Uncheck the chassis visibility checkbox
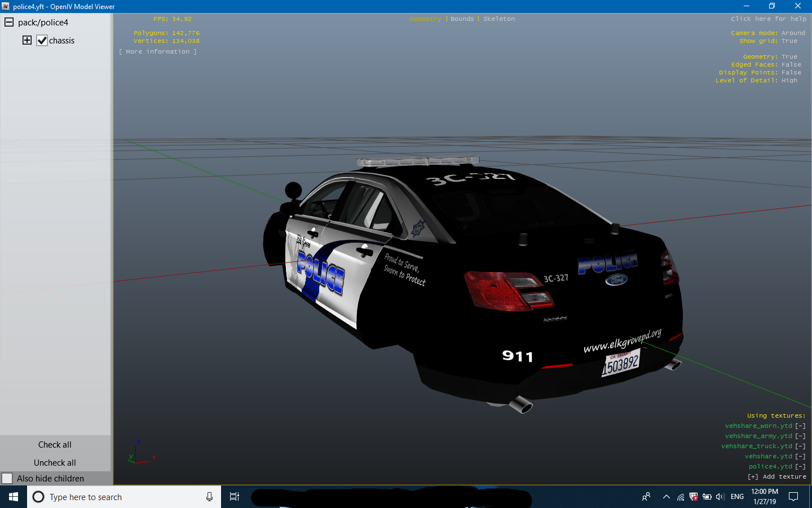812x508 pixels. (42, 41)
